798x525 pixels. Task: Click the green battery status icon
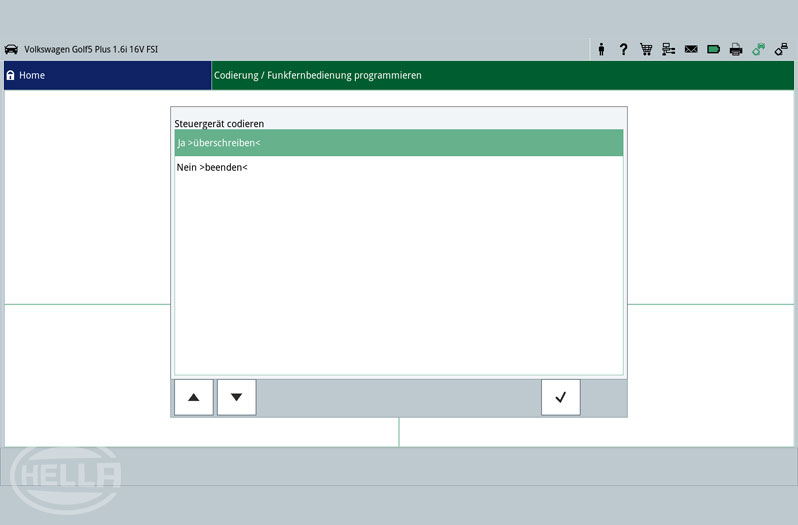pos(714,49)
